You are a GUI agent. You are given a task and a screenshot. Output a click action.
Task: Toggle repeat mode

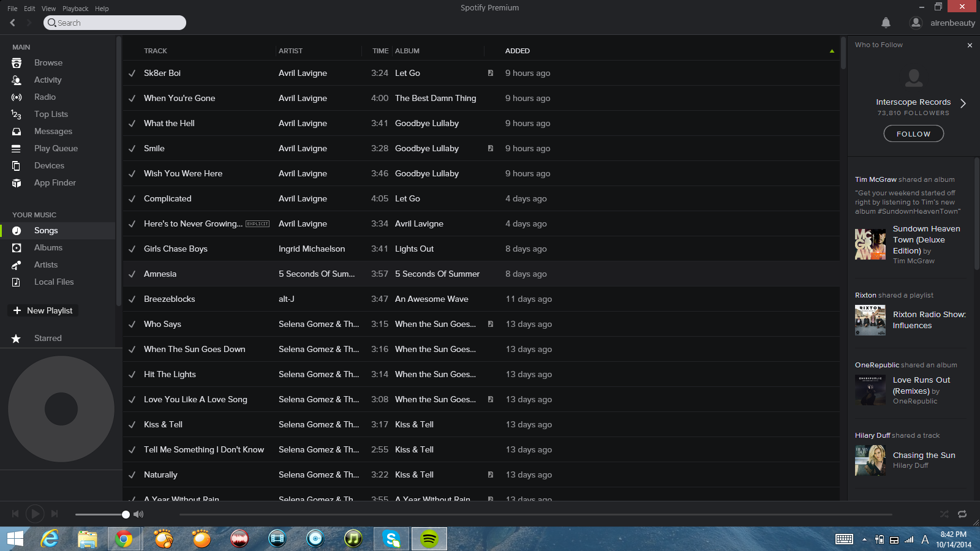tap(962, 514)
